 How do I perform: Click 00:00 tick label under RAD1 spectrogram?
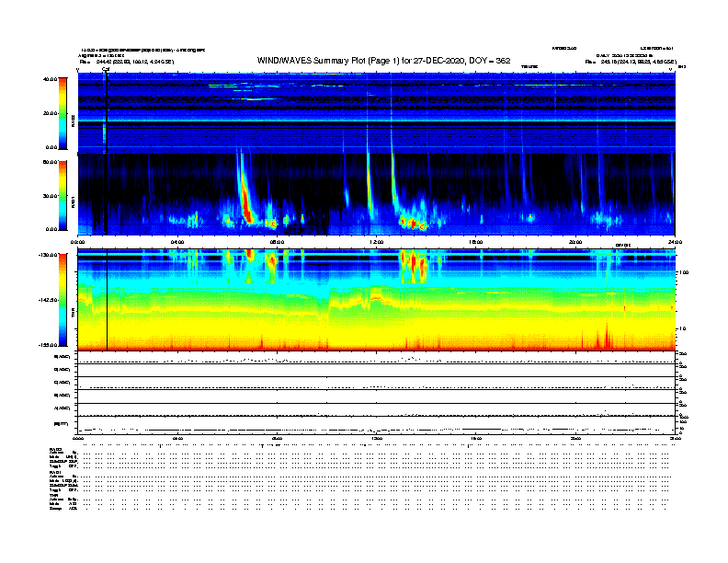(x=77, y=242)
